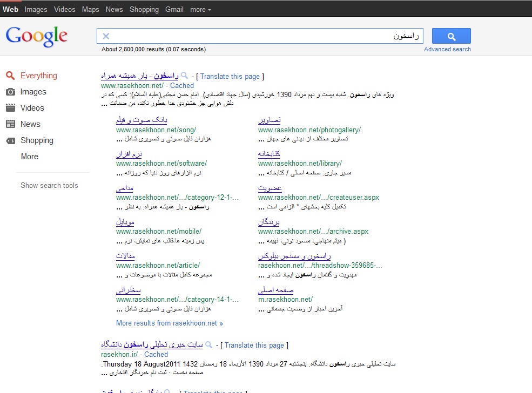The width and height of the screenshot is (532, 393).
Task: Click inside the search query field
Action: [260, 36]
